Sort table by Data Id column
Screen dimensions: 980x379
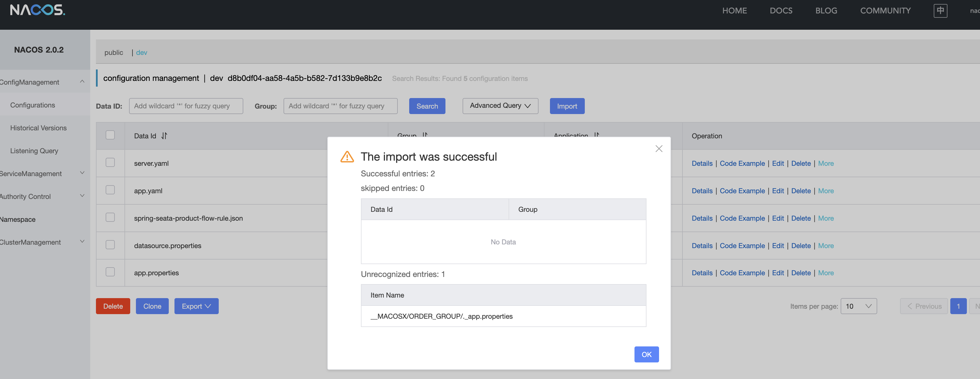[164, 135]
